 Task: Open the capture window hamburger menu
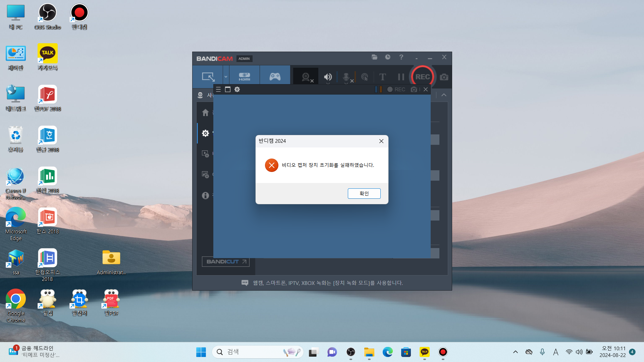coord(218,89)
